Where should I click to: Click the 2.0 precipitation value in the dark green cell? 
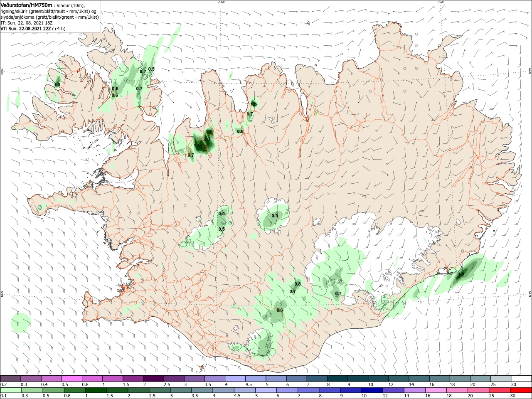point(207,139)
